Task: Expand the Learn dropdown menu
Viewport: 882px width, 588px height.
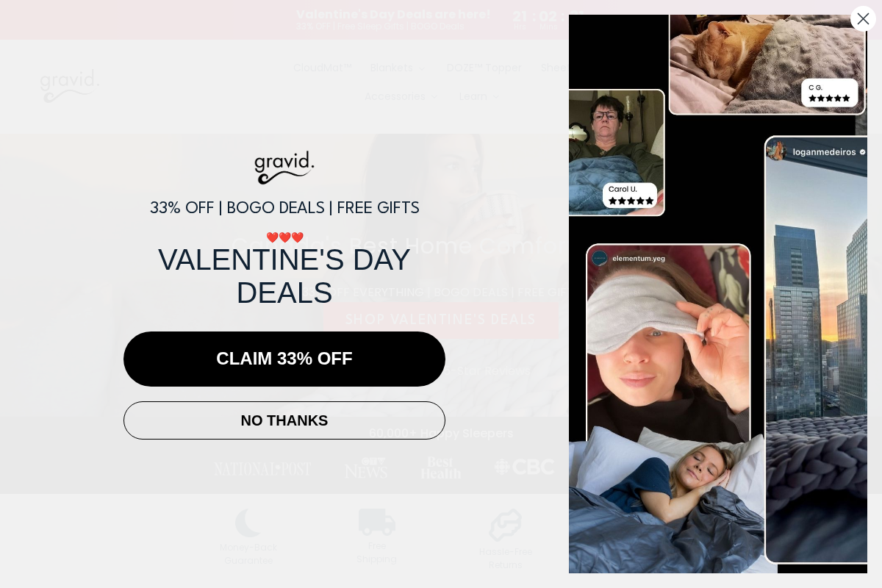Action: (479, 96)
